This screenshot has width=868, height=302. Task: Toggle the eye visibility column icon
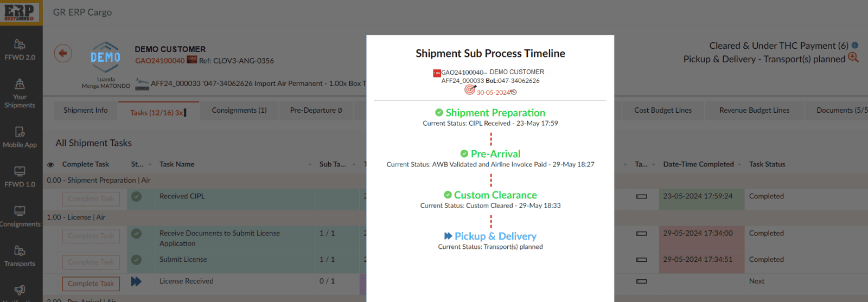click(x=50, y=165)
